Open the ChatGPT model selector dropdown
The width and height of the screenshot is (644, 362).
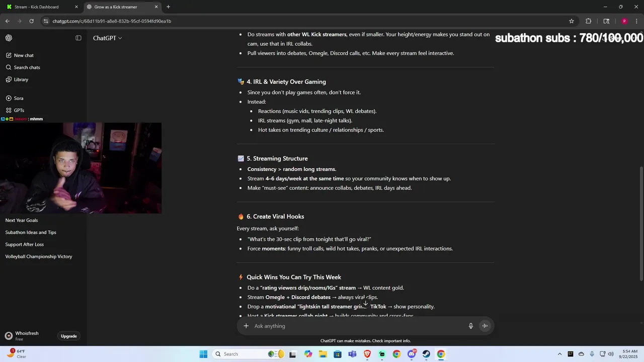[107, 38]
